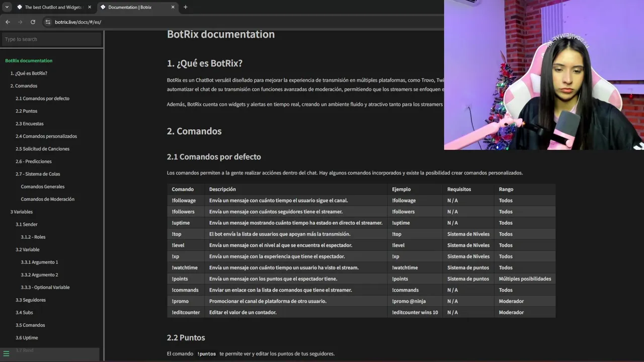Screen dimensions: 644x362
Task: Open 3.4 Subs sidebar link
Action: pyautogui.click(x=24, y=312)
